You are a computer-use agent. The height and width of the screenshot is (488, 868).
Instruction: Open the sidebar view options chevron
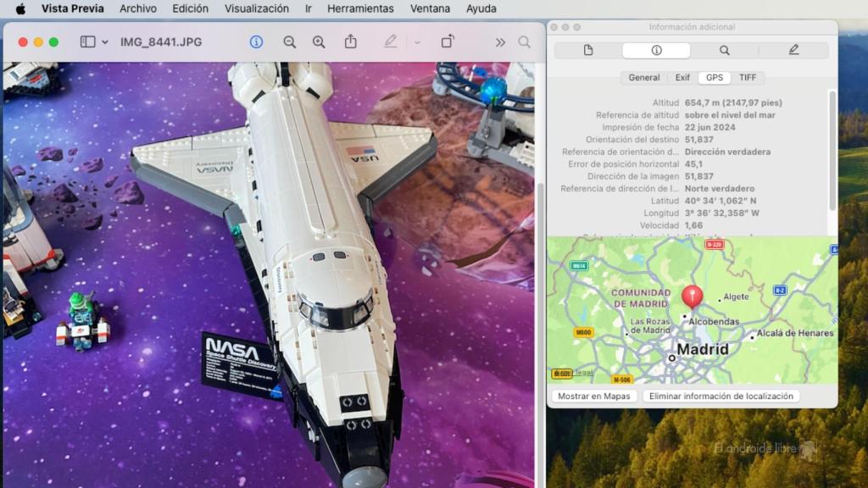point(106,41)
